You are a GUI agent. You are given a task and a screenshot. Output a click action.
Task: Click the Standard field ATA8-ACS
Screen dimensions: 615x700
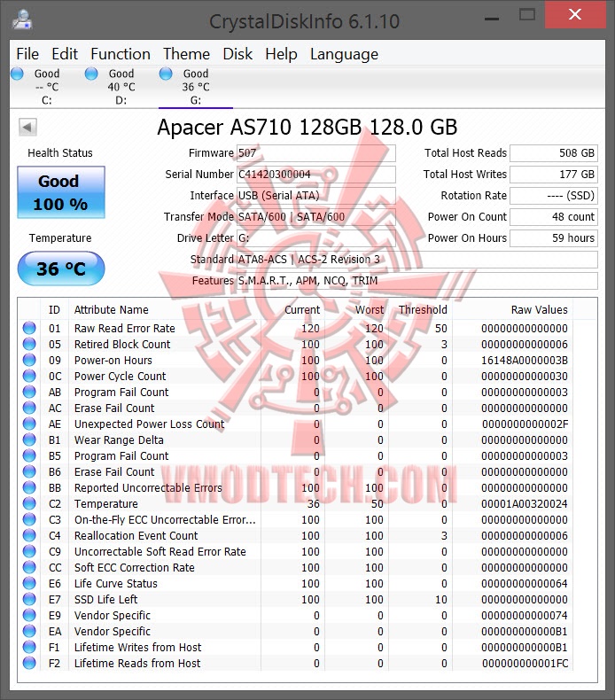click(417, 260)
